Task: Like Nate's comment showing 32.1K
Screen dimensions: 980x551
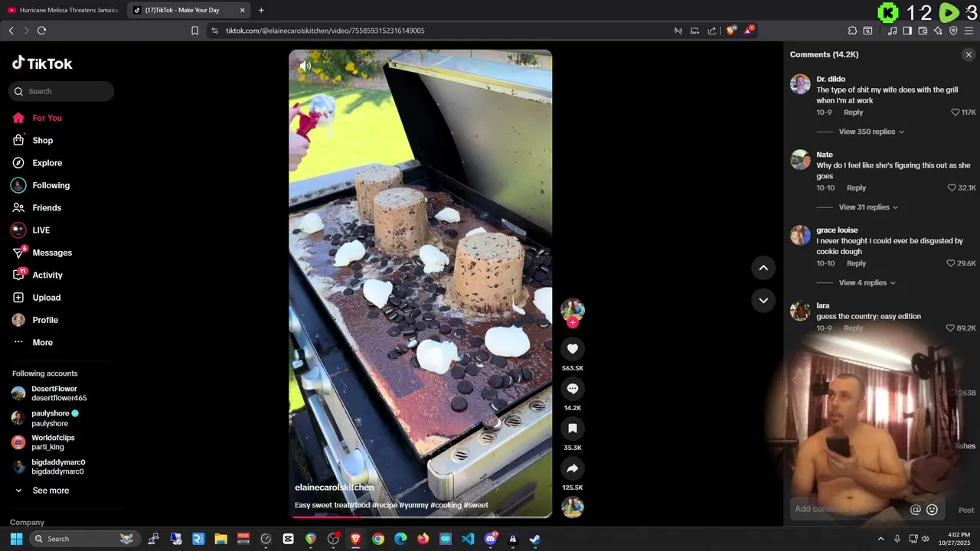Action: click(x=952, y=188)
